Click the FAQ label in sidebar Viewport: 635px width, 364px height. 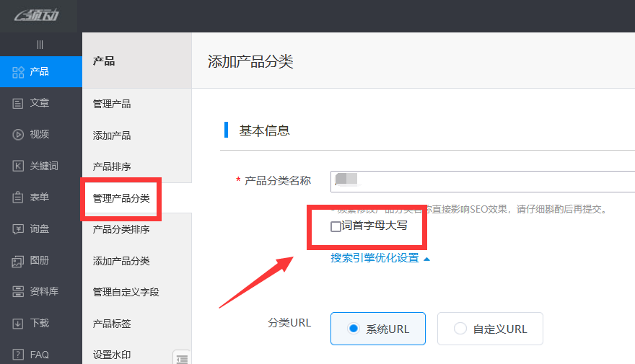[39, 355]
